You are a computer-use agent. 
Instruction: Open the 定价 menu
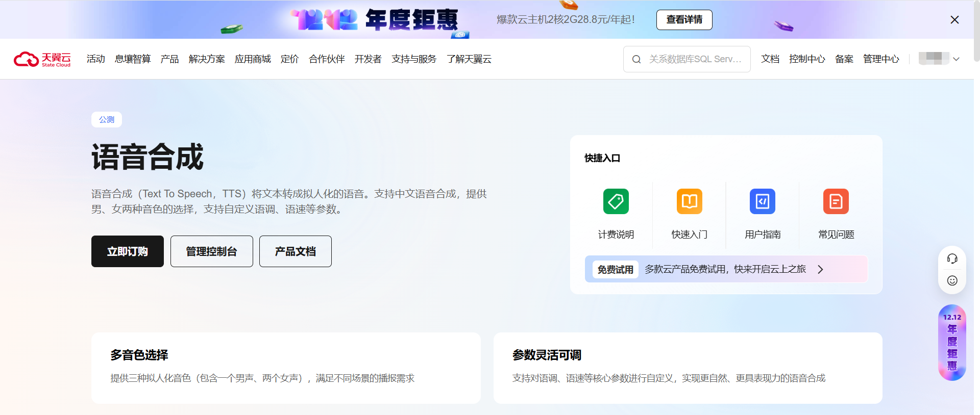click(289, 59)
